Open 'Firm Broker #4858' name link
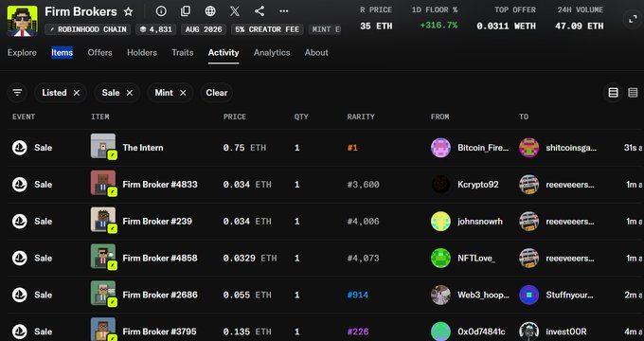This screenshot has height=341, width=644. pos(160,258)
